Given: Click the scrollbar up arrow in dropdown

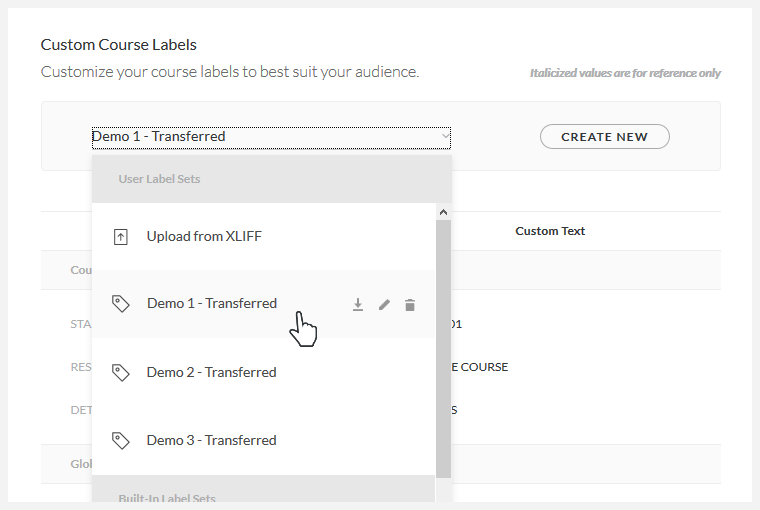Looking at the screenshot, I should (x=444, y=212).
